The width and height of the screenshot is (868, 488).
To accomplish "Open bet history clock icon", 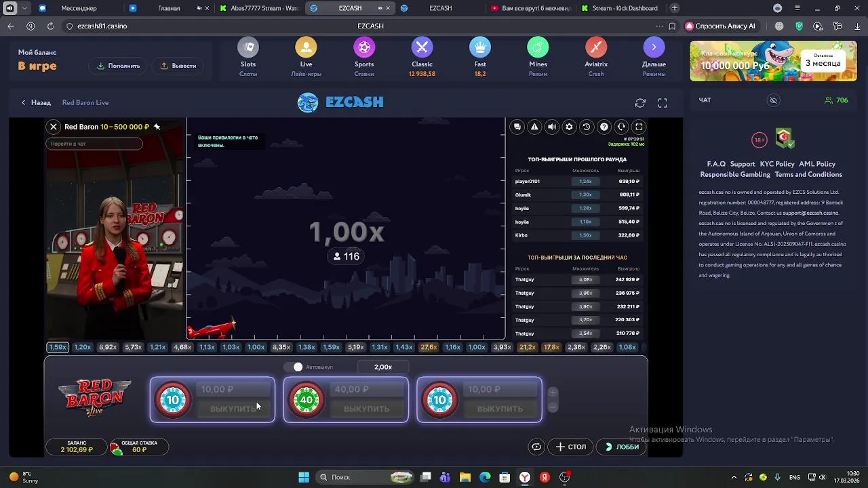I will (587, 127).
